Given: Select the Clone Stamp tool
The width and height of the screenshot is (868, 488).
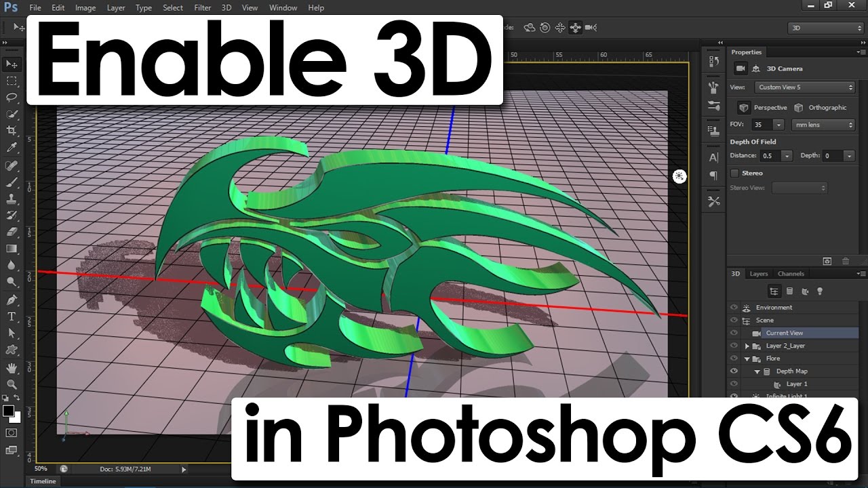Looking at the screenshot, I should tap(12, 199).
